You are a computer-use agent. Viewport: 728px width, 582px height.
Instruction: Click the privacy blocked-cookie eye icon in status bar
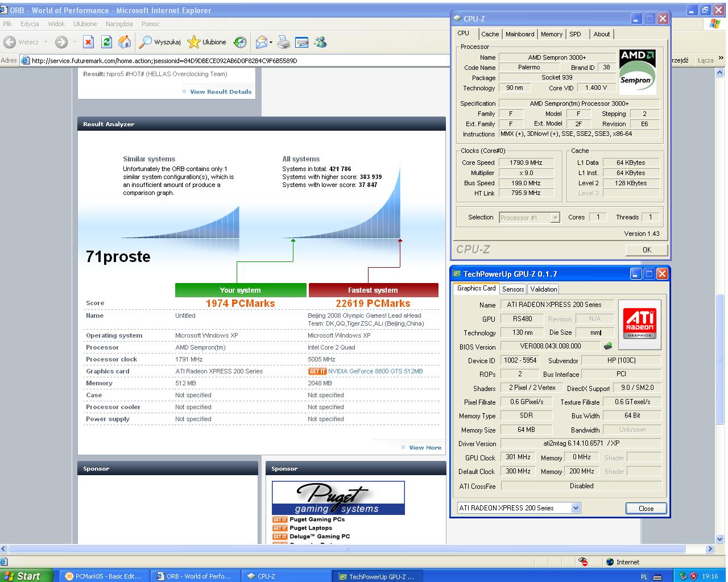(583, 562)
